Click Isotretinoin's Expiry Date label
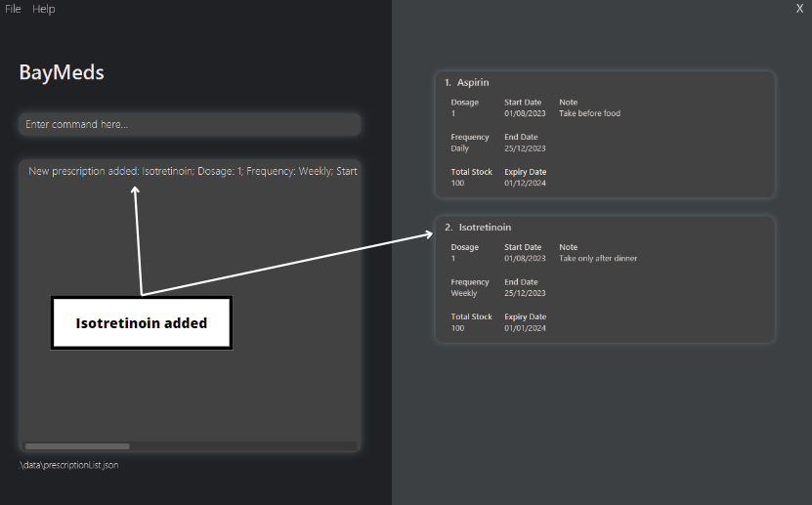Viewport: 812px width, 505px height. [x=525, y=316]
